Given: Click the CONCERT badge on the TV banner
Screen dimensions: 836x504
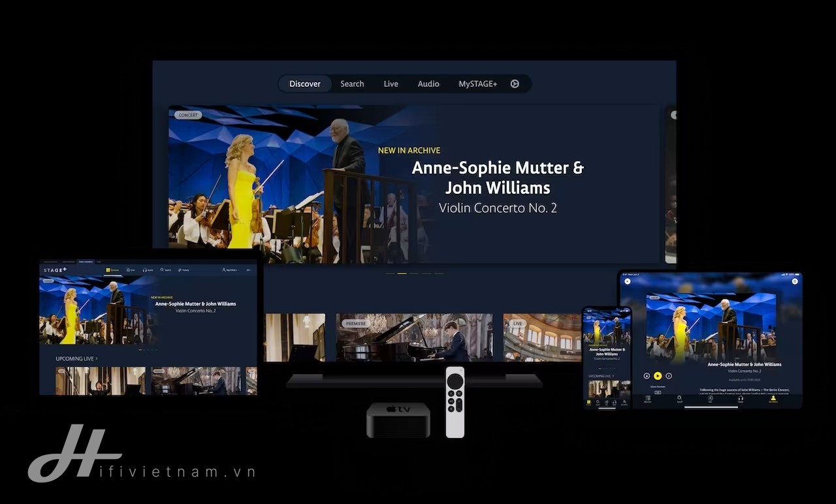Looking at the screenshot, I should click(x=188, y=115).
